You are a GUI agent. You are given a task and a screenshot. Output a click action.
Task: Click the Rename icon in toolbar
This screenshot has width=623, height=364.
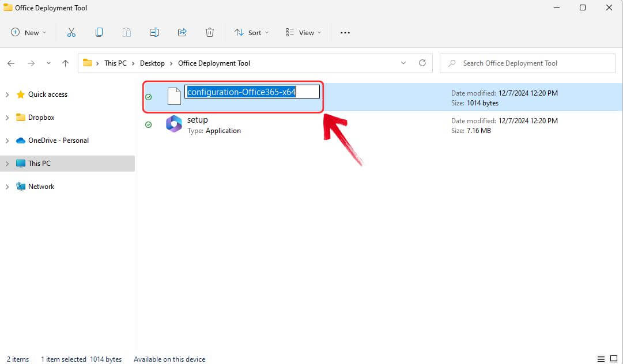(154, 33)
